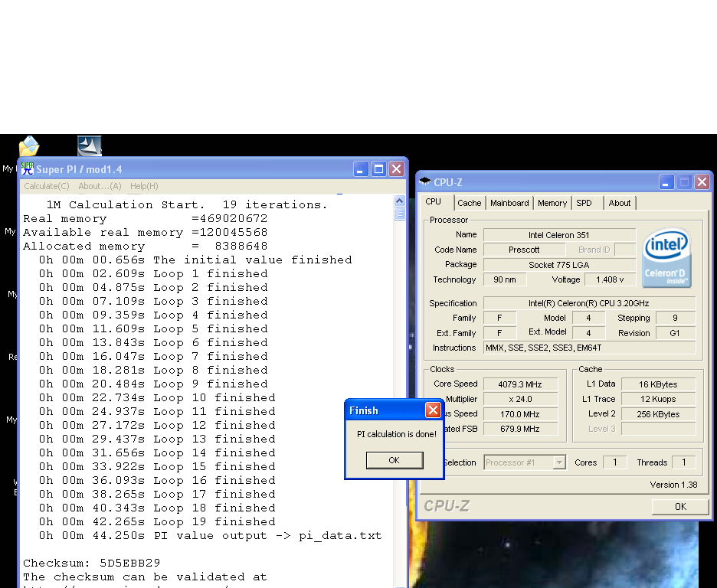This screenshot has height=588, width=717.
Task: Click the Package value Socket 775 LGA
Action: [559, 265]
